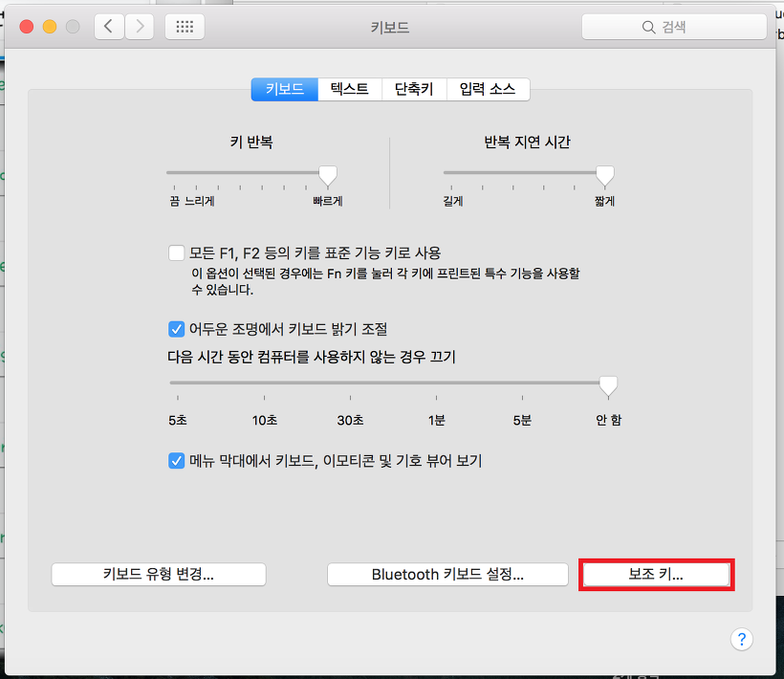Image resolution: width=784 pixels, height=679 pixels.
Task: Open the help question mark button
Action: [x=742, y=640]
